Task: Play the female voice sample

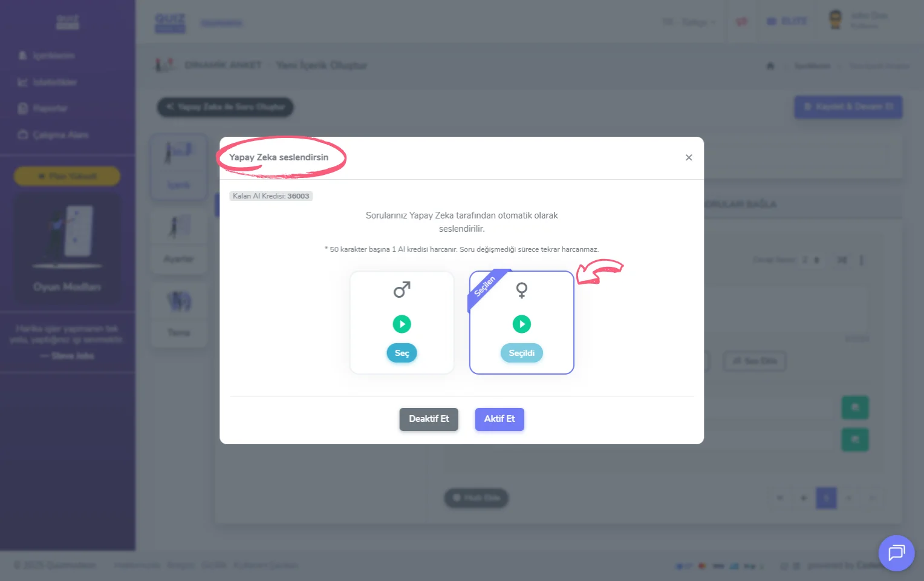Action: coord(522,324)
